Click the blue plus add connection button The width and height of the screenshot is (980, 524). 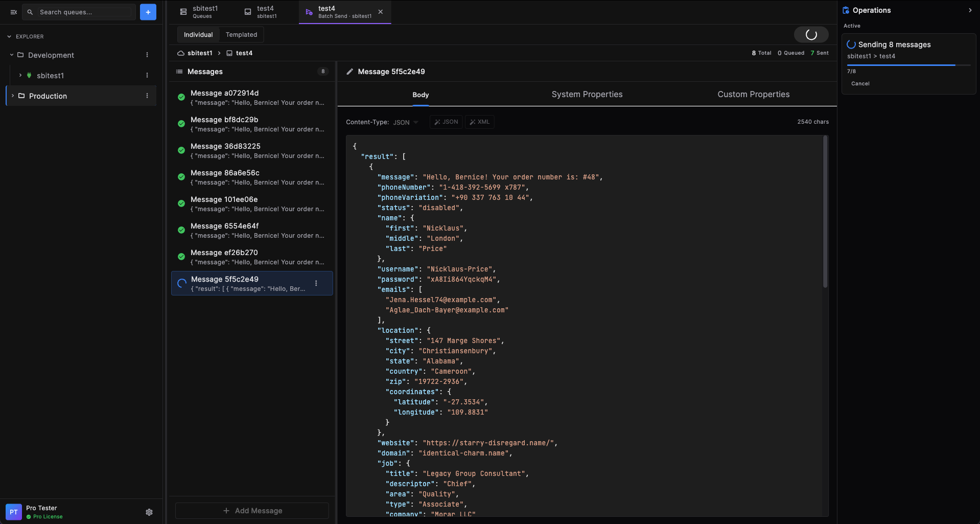pos(148,12)
